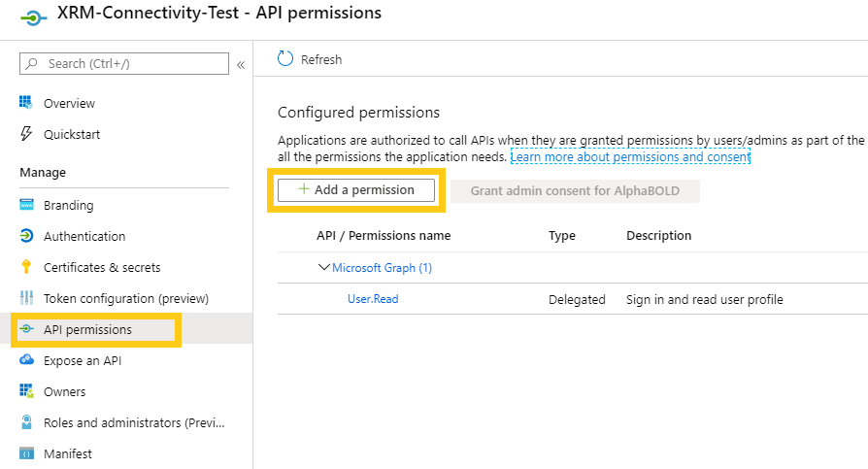The height and width of the screenshot is (469, 868).
Task: Click the Manifest icon
Action: (x=26, y=452)
